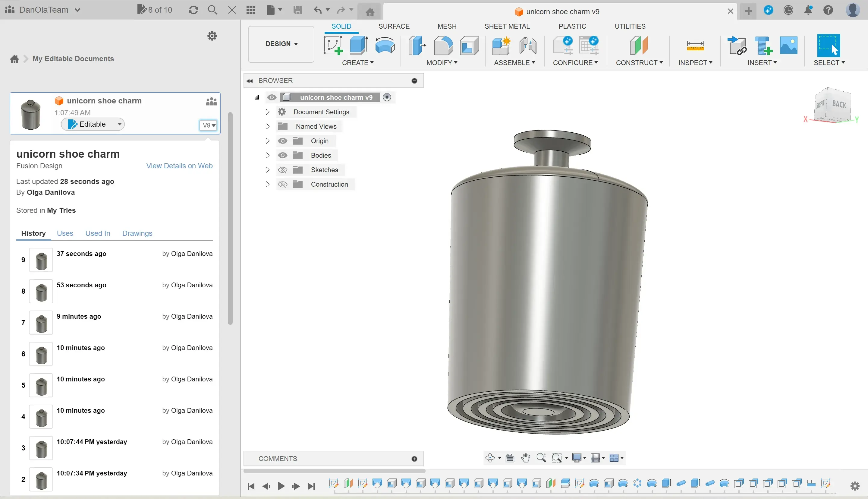
Task: Click My Editable Documents breadcrumb
Action: tap(73, 59)
